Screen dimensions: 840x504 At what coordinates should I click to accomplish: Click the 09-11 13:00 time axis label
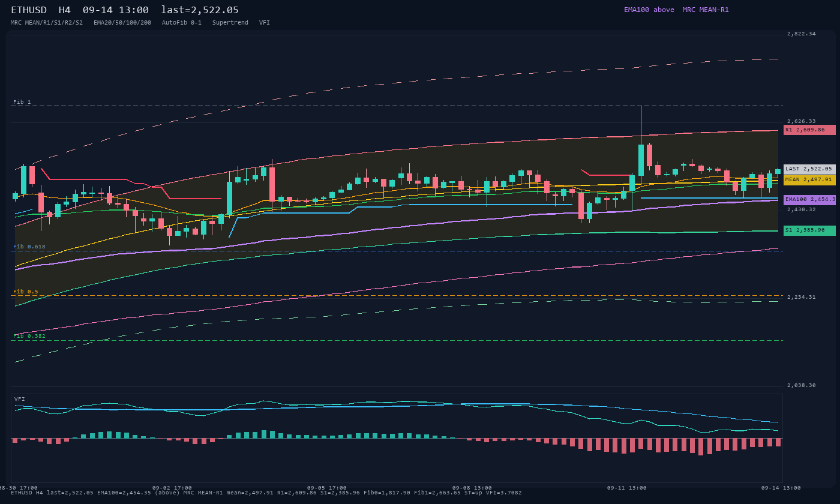tap(627, 488)
